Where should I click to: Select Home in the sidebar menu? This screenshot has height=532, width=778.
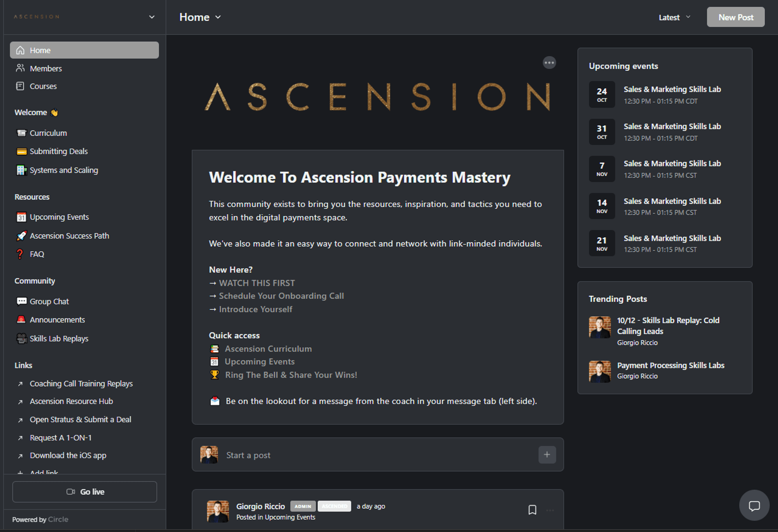point(84,50)
